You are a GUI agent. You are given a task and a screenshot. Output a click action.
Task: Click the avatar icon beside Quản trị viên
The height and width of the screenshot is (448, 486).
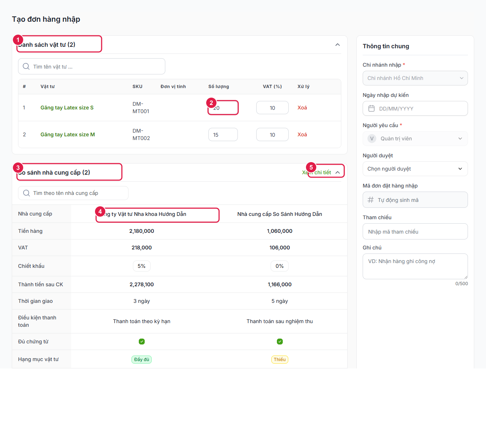pyautogui.click(x=372, y=139)
